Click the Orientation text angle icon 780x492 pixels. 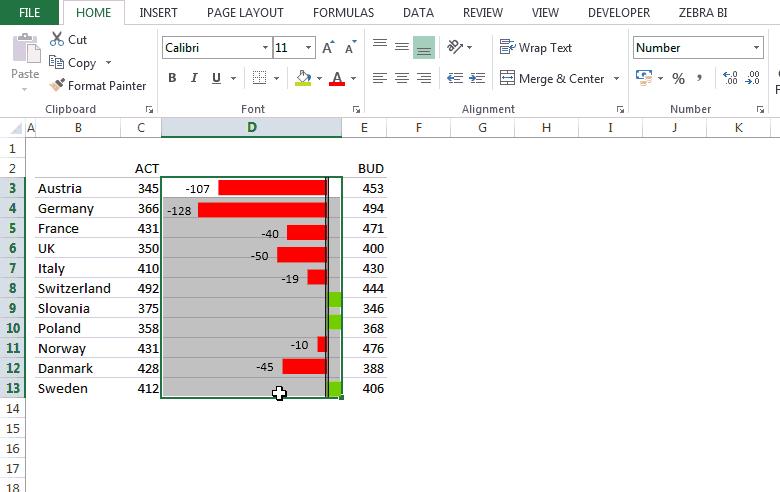(x=457, y=47)
